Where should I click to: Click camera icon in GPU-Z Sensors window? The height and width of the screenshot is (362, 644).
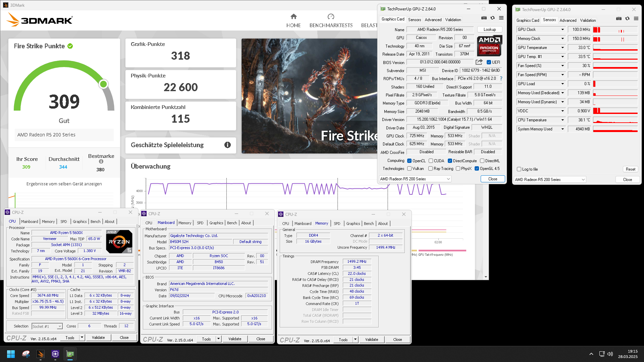coord(619,19)
